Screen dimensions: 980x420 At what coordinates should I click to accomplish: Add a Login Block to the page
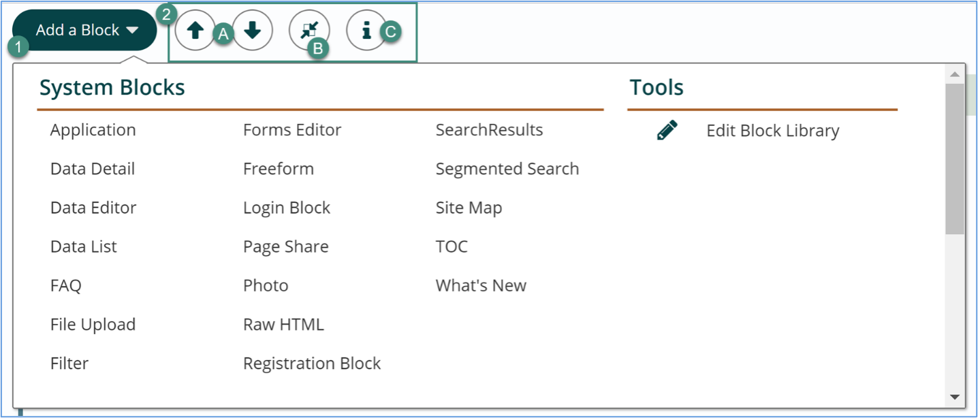pos(286,208)
